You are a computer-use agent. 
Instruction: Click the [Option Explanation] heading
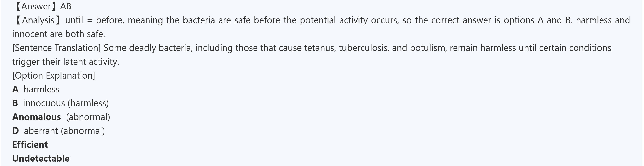coord(53,75)
